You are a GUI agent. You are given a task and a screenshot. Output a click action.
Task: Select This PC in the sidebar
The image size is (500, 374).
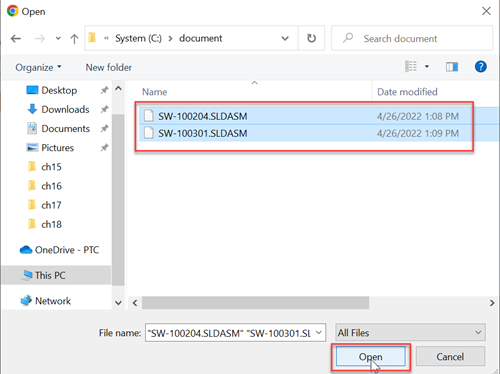click(x=50, y=275)
